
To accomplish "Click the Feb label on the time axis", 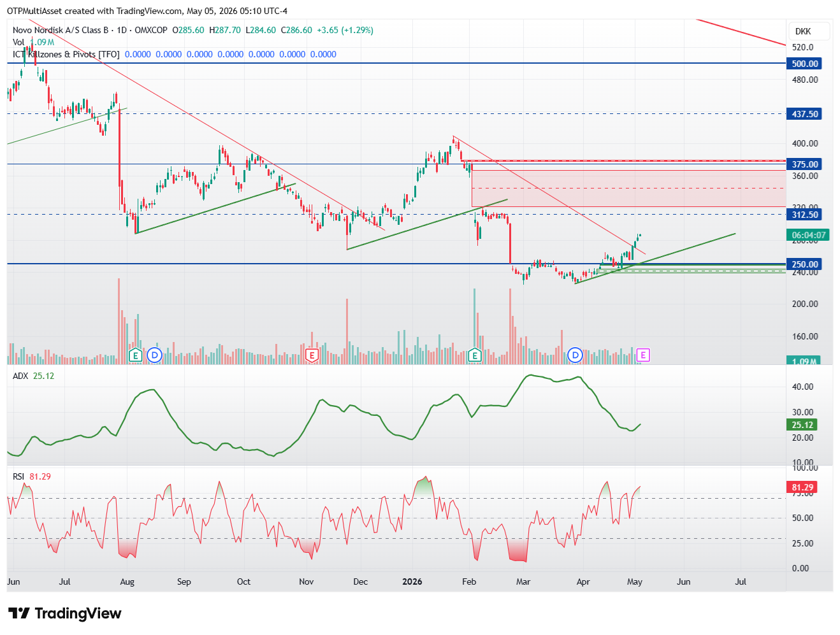I will pyautogui.click(x=469, y=581).
